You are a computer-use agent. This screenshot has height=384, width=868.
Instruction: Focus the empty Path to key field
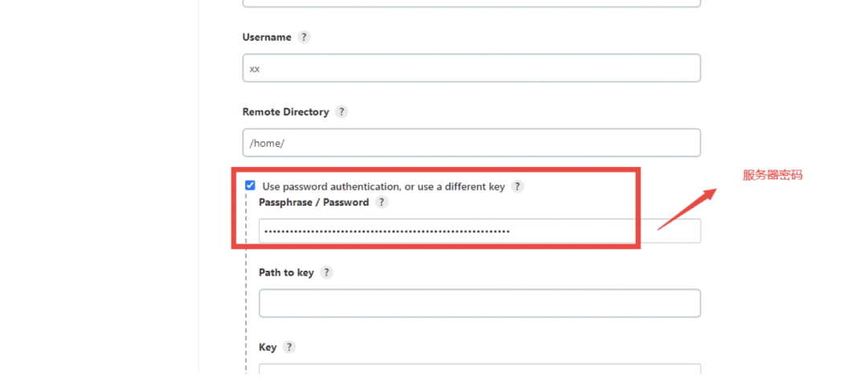pyautogui.click(x=479, y=303)
